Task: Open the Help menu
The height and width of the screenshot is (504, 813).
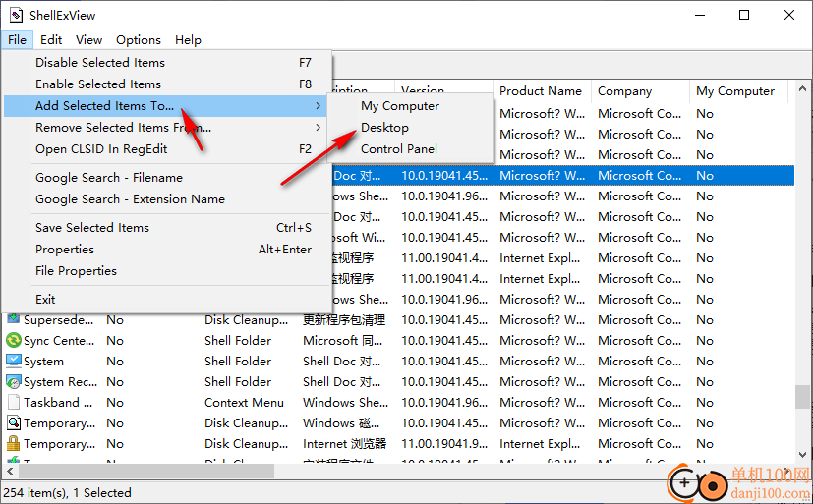Action: coord(188,40)
